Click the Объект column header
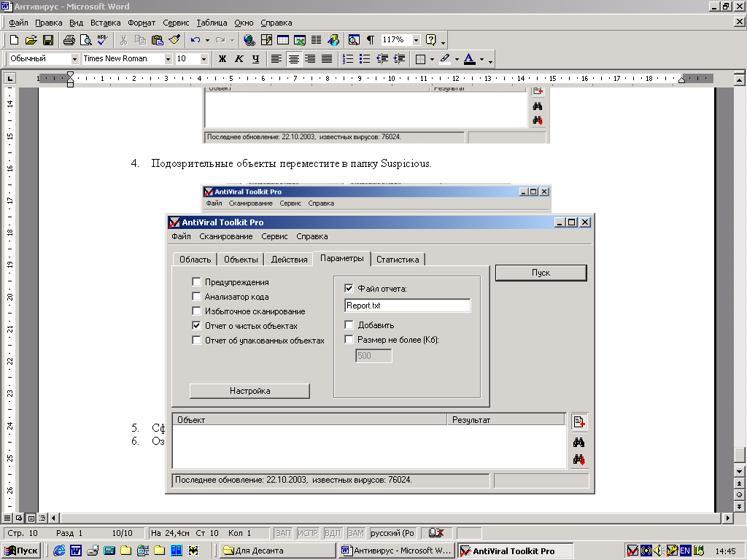This screenshot has height=560, width=747. coord(309,419)
